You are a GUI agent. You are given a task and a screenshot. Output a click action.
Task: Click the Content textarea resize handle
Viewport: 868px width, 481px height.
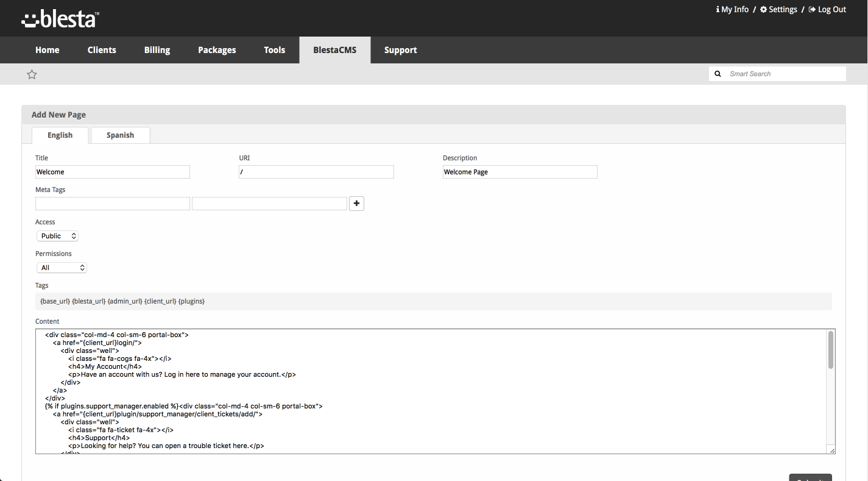[832, 451]
